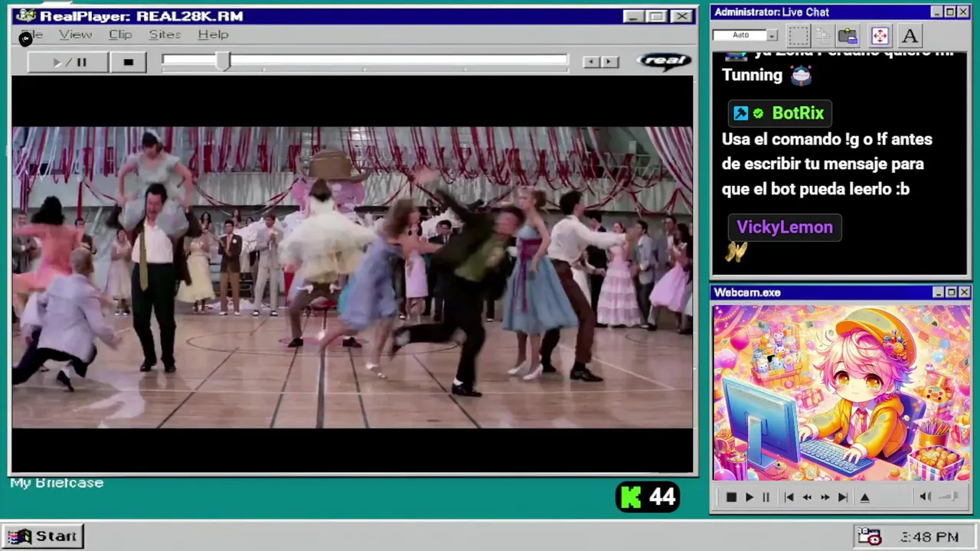
Task: Click the Real logo in RealPlayer
Action: pos(663,61)
